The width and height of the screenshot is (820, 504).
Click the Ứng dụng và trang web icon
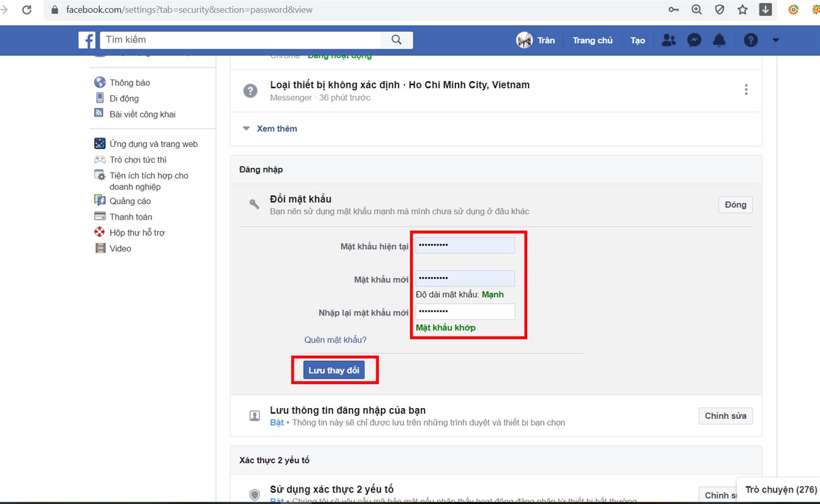click(x=100, y=143)
